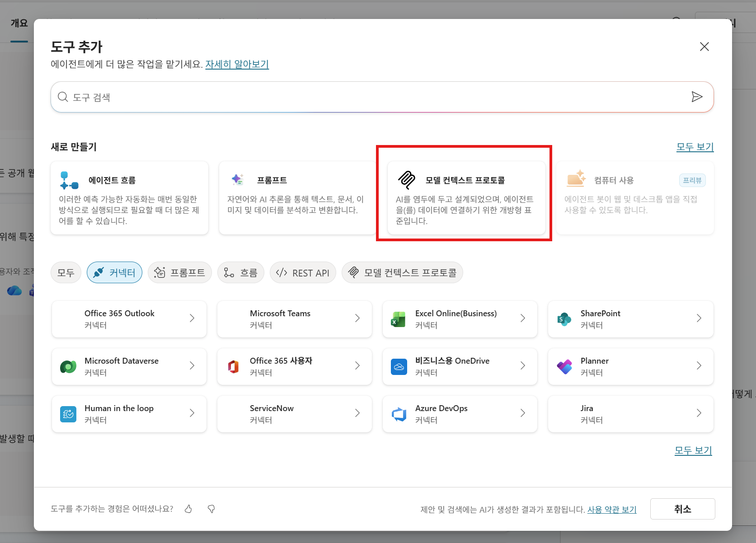Click the Human in the loop icon
The width and height of the screenshot is (756, 543).
pyautogui.click(x=68, y=414)
